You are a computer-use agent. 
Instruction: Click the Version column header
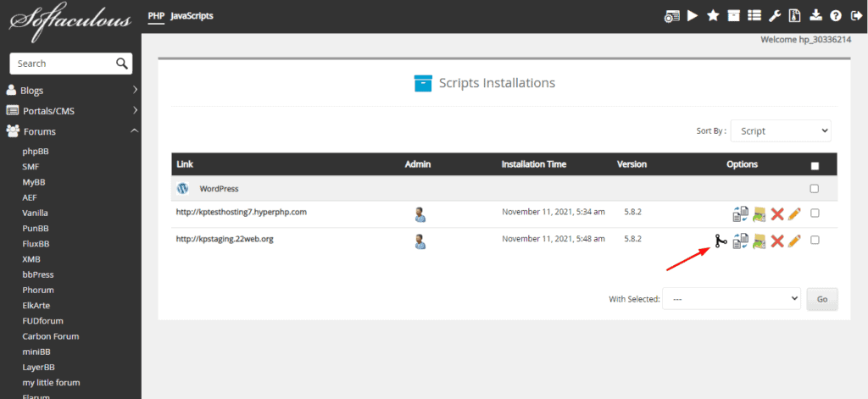click(632, 164)
